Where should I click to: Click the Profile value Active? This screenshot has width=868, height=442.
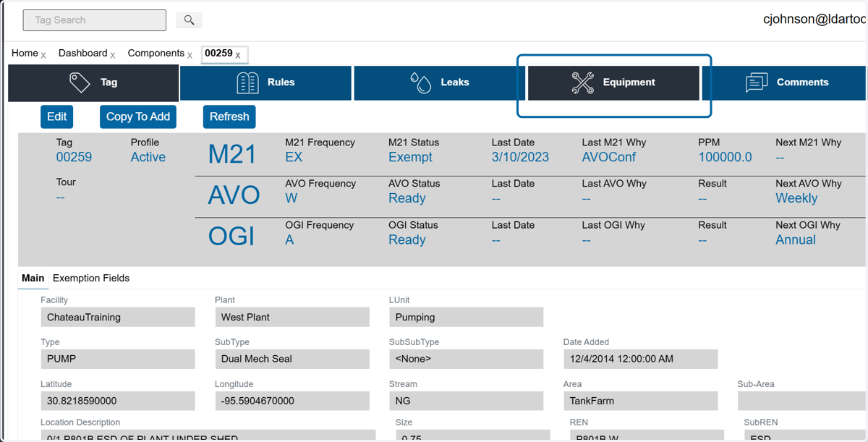[x=148, y=157]
